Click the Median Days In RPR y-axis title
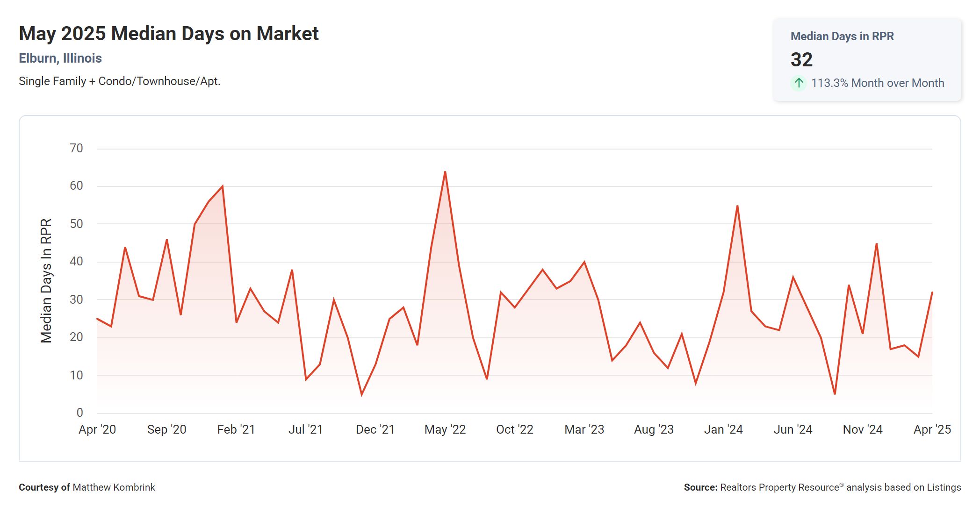Image resolution: width=980 pixels, height=514 pixels. (x=46, y=280)
